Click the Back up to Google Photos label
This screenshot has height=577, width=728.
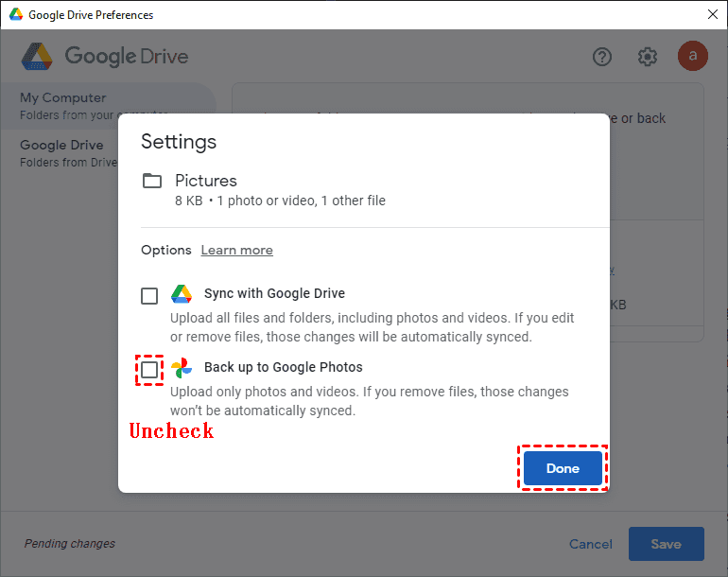tap(283, 367)
